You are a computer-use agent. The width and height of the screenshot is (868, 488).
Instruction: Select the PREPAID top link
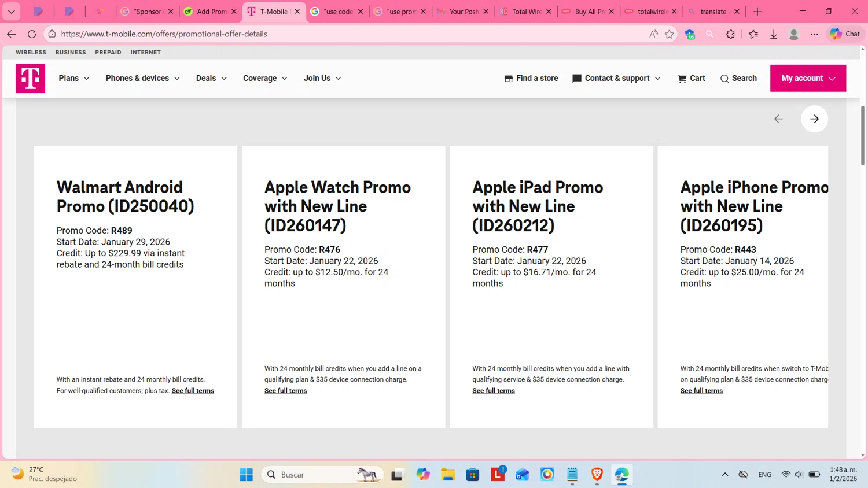point(108,52)
